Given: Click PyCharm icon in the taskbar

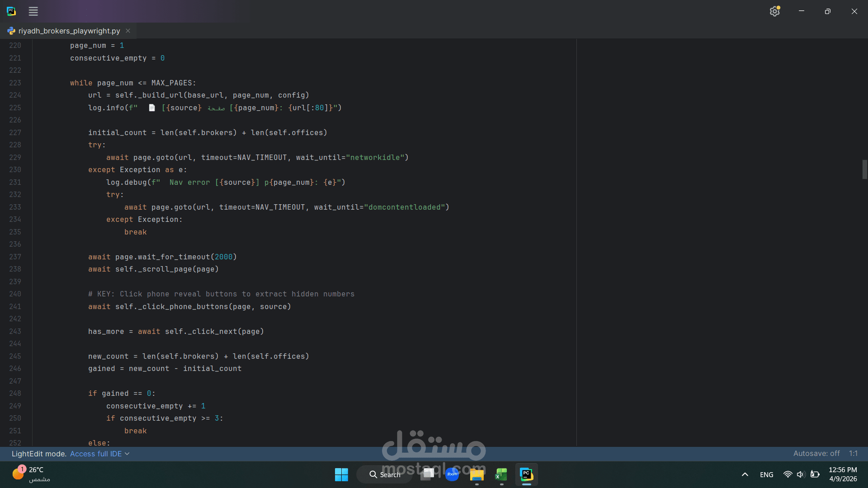Looking at the screenshot, I should click(526, 474).
